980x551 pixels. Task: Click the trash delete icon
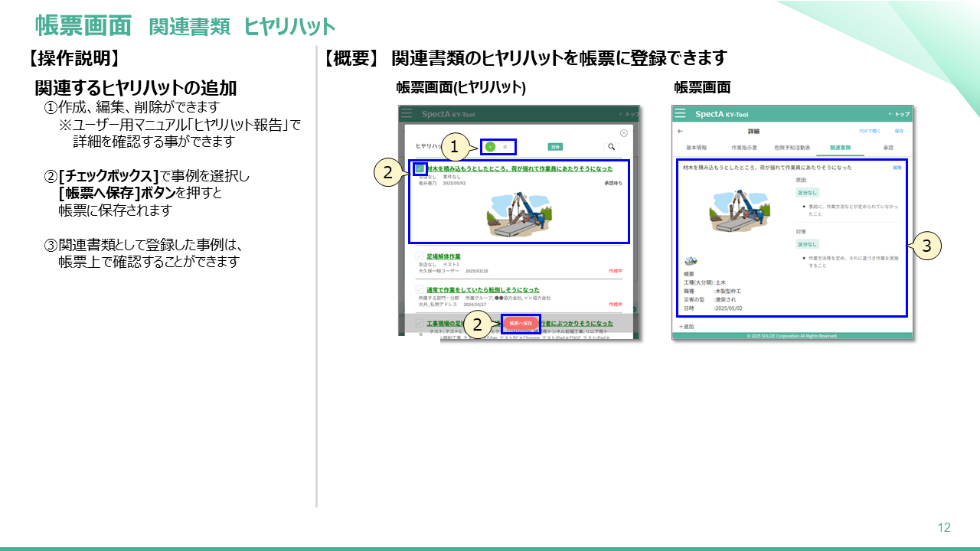[x=505, y=146]
